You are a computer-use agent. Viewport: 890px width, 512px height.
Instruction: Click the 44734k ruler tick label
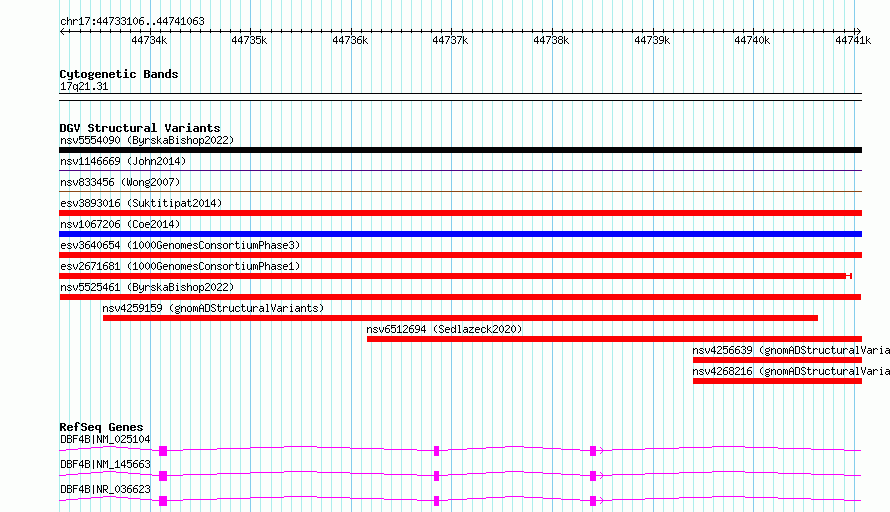tap(149, 40)
